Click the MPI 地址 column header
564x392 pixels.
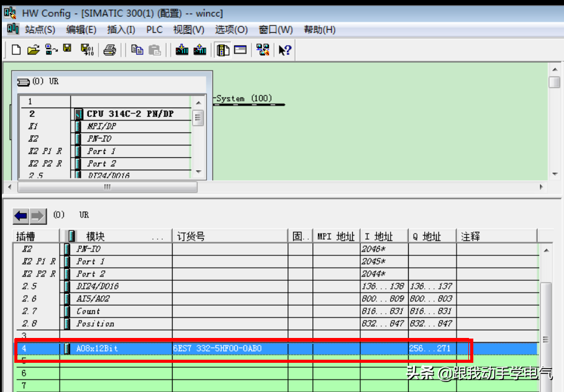click(x=336, y=236)
